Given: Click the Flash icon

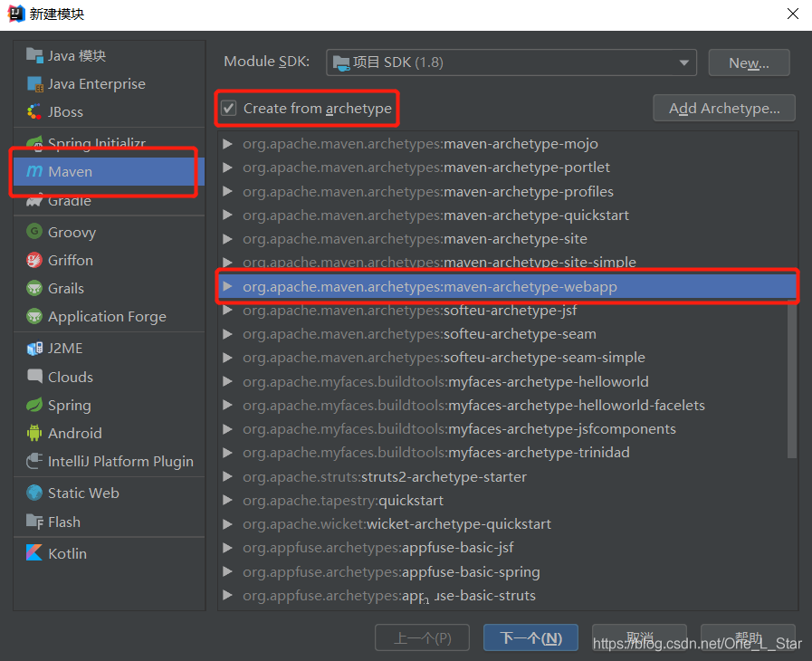Looking at the screenshot, I should (34, 522).
